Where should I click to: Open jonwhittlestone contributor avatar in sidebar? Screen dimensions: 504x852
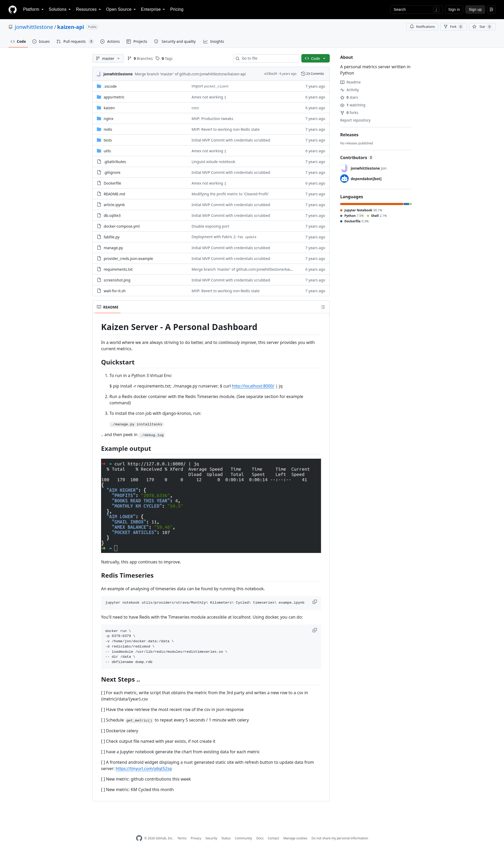point(344,168)
